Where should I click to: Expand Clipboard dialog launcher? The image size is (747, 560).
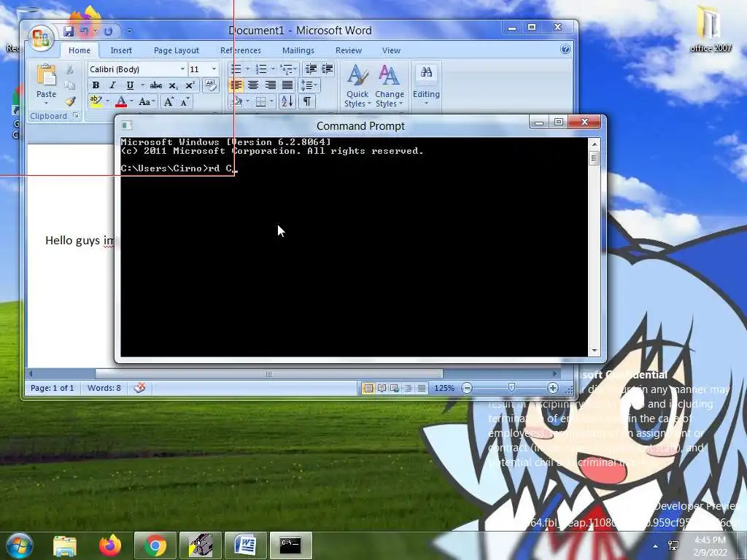(x=75, y=116)
